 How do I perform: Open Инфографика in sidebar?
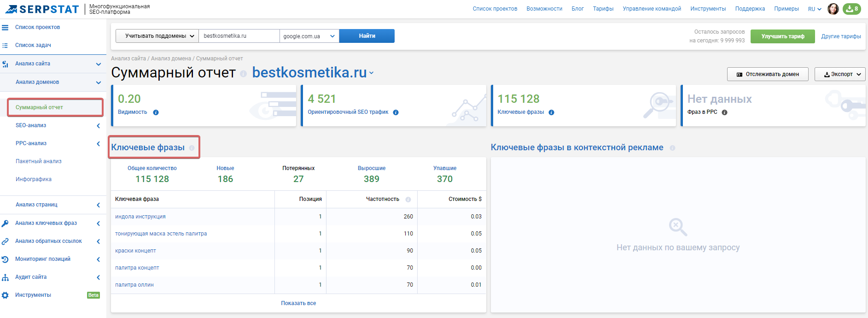[34, 179]
